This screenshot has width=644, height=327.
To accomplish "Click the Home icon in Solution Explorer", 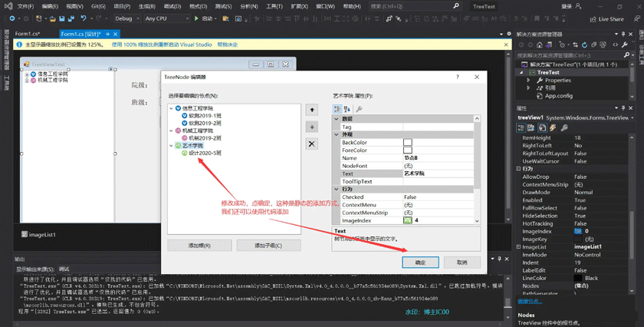I will pyautogui.click(x=539, y=45).
